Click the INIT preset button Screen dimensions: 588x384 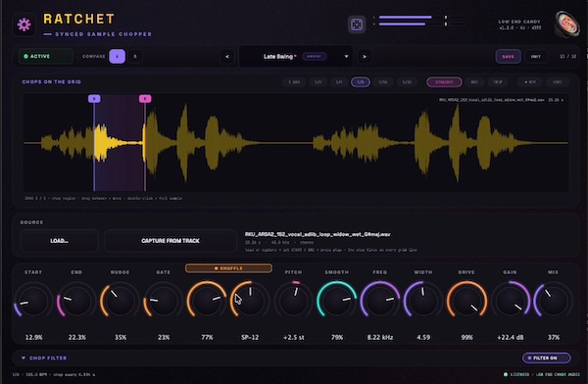pyautogui.click(x=535, y=57)
